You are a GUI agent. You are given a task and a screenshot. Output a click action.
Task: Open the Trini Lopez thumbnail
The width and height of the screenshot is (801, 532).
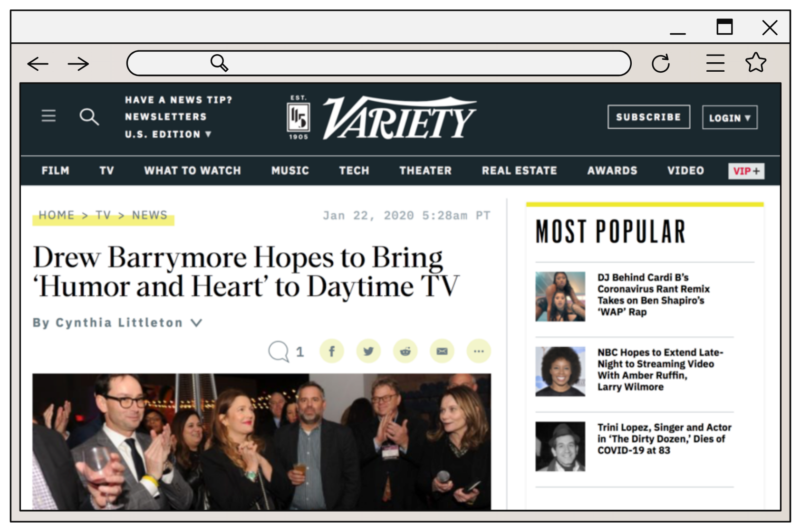point(560,446)
